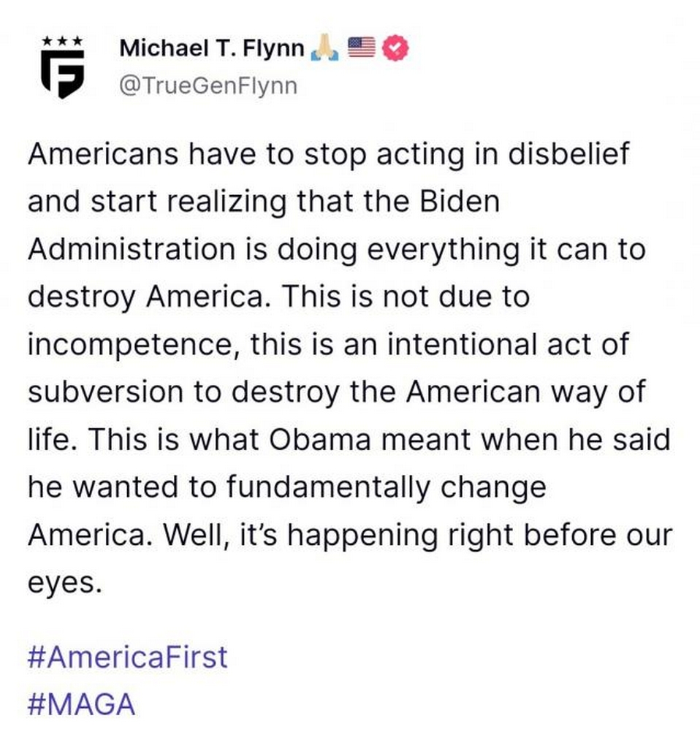Click the word "Obama" in the post
This screenshot has width=700, height=740.
point(320,439)
